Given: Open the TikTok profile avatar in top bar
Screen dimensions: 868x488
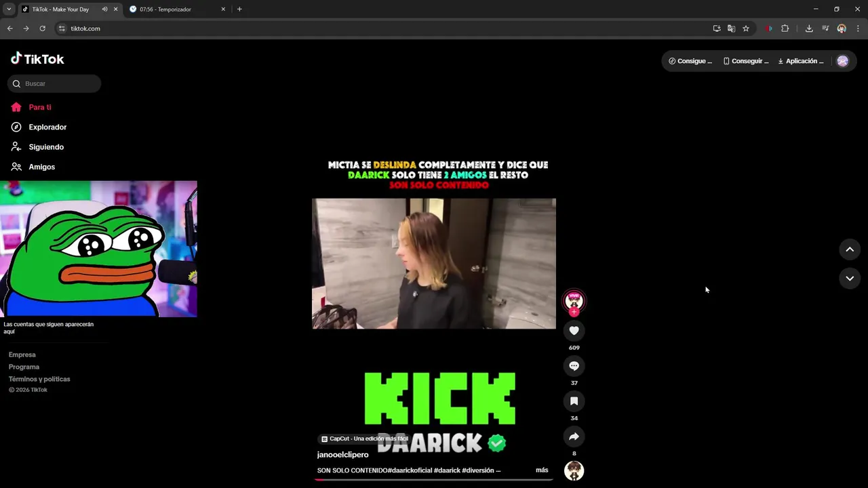Looking at the screenshot, I should (843, 61).
